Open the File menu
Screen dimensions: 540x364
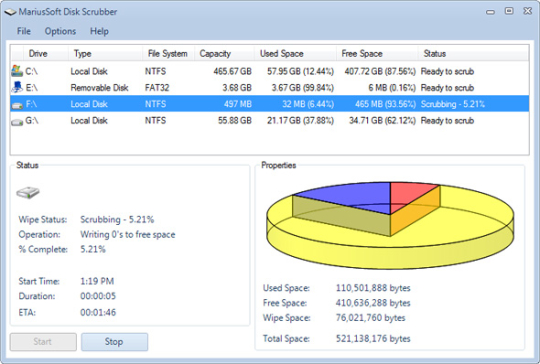pyautogui.click(x=24, y=31)
